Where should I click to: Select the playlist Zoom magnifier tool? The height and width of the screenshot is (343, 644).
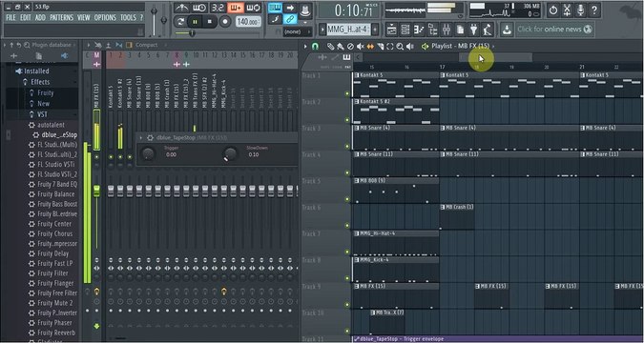coord(400,47)
